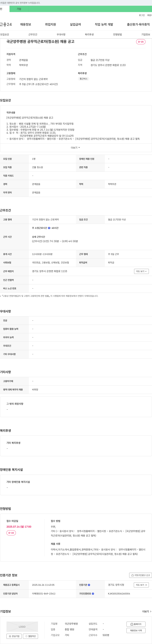Jump to 모집요강 section tab
Viewport: 152px width, 644px height.
coord(4,34)
